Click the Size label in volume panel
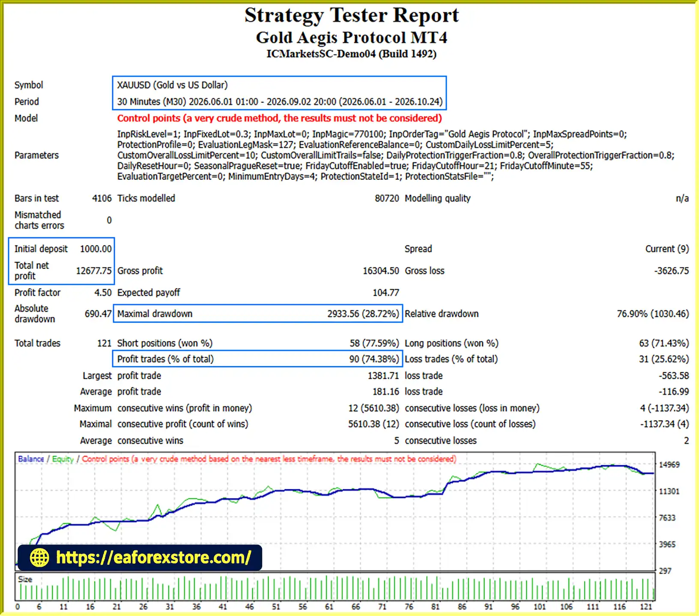Screen dimensions: 699x616 click(x=25, y=580)
